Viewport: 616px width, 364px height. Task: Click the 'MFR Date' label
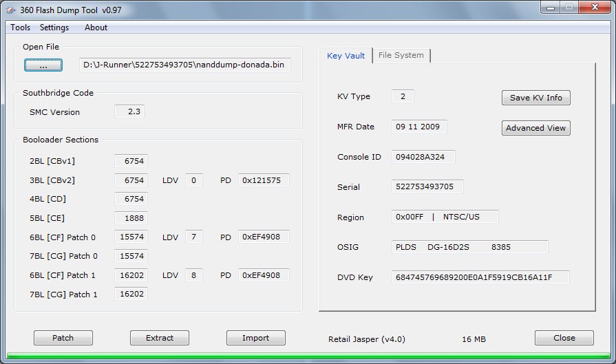[x=356, y=127]
